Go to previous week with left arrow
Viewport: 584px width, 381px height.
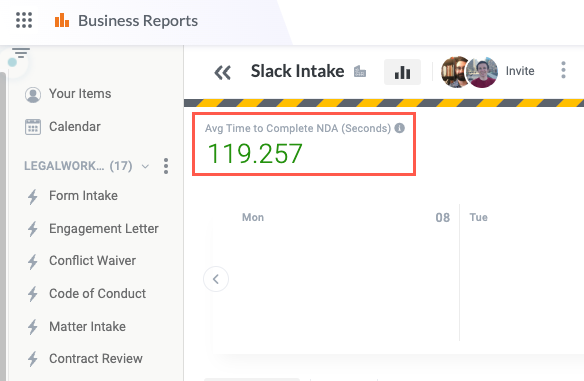click(216, 279)
